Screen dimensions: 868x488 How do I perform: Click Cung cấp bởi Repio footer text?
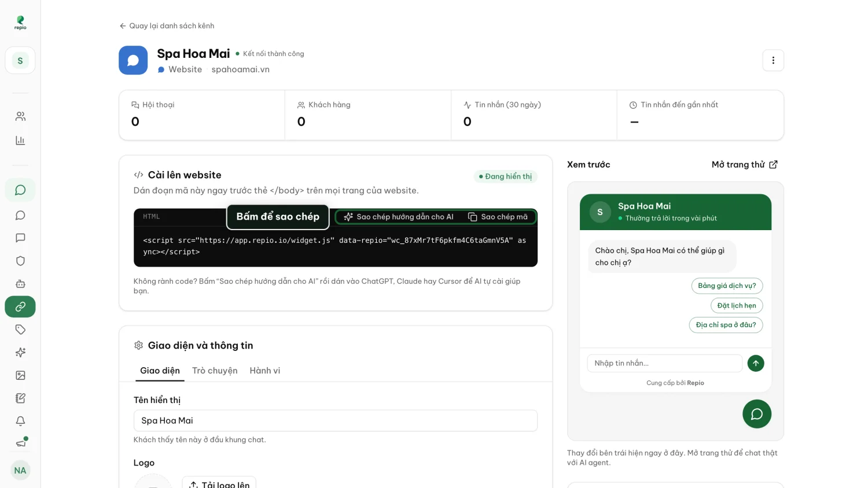(675, 383)
